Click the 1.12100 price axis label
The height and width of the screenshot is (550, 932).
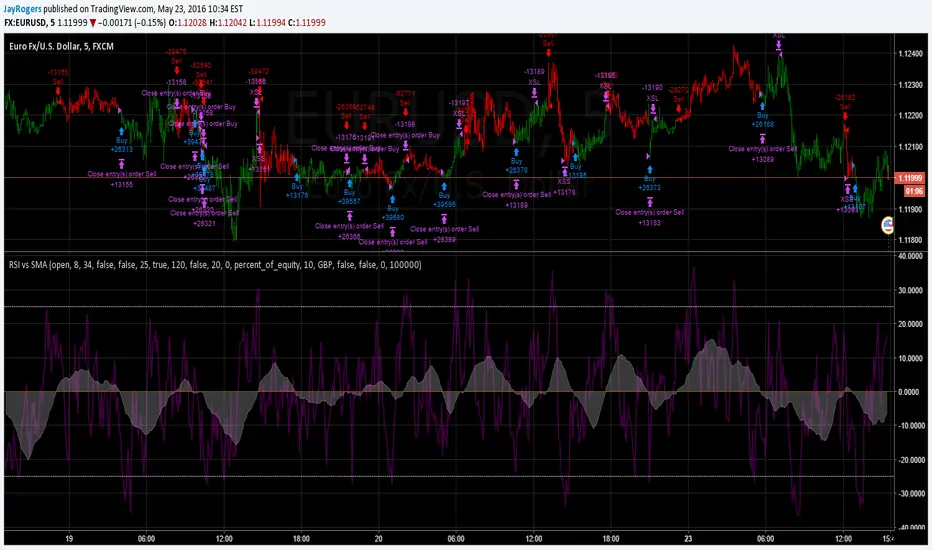910,146
